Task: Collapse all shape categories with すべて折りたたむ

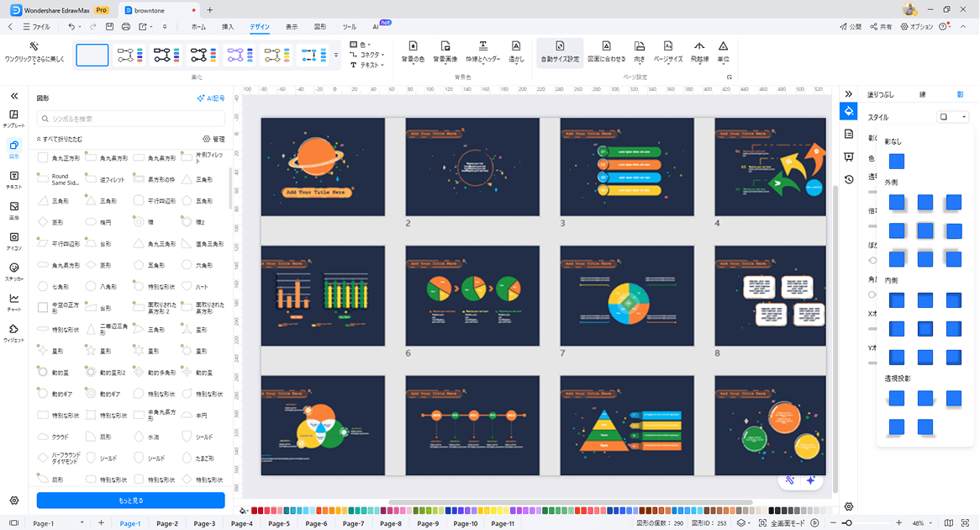Action: (x=59, y=139)
